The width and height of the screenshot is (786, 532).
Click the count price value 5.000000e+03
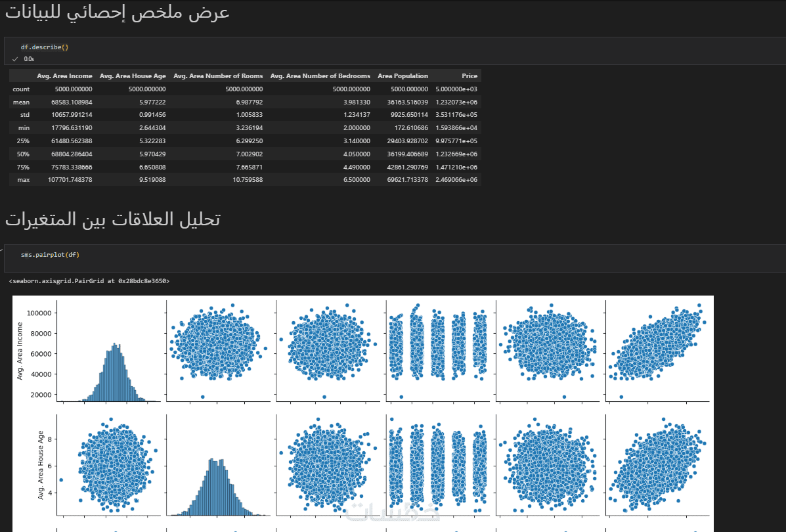(x=456, y=89)
